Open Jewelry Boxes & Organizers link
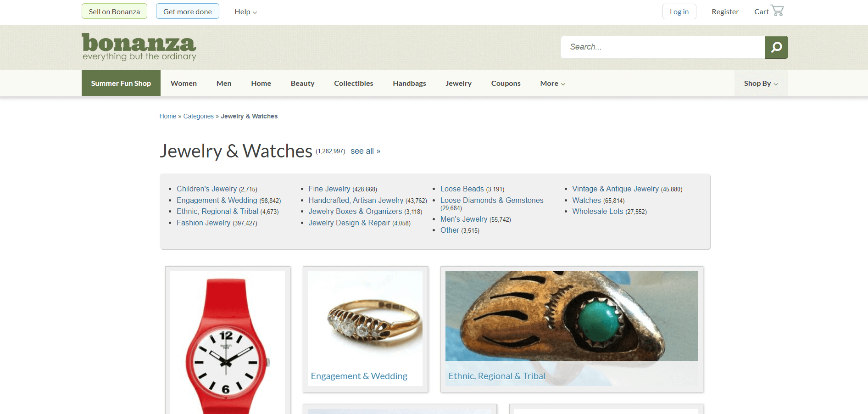Image resolution: width=868 pixels, height=414 pixels. pyautogui.click(x=355, y=211)
